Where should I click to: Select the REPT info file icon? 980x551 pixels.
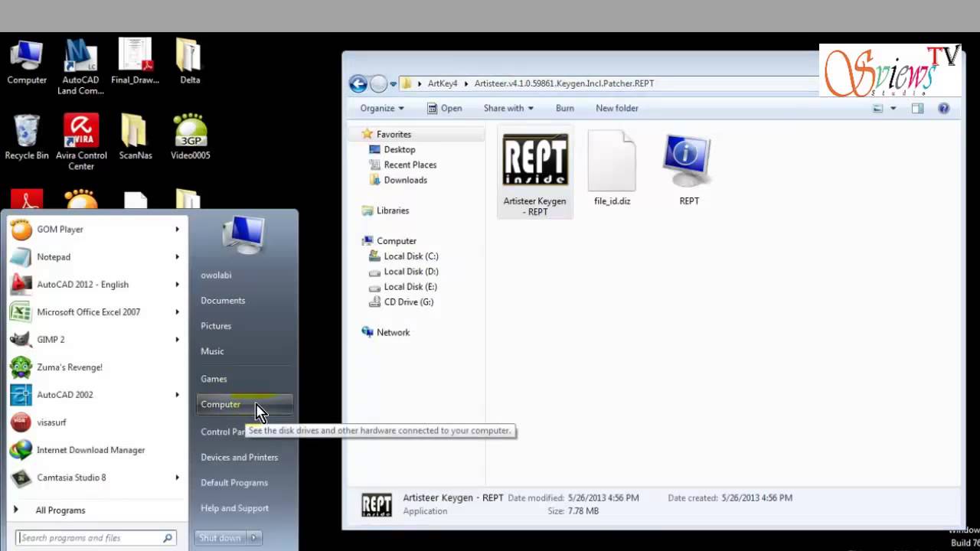click(x=688, y=169)
